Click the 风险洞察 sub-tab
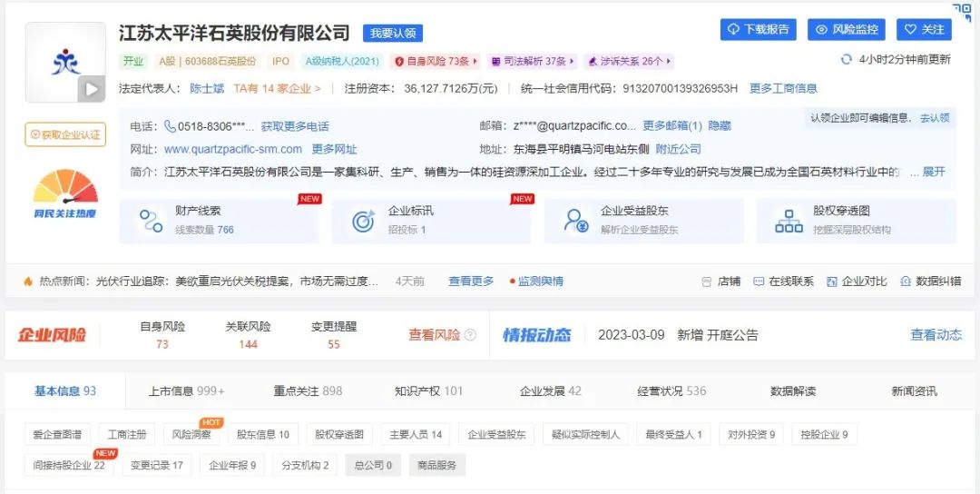Viewport: 980px width, 494px height. 191,434
